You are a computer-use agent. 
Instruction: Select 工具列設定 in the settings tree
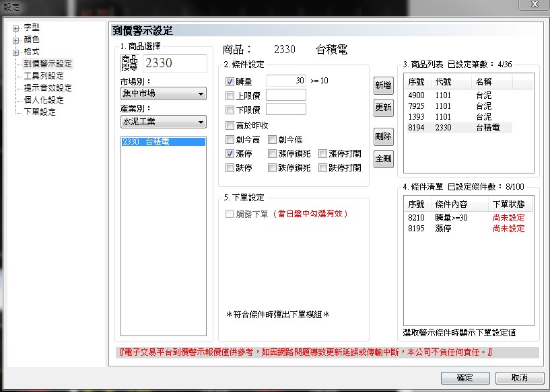click(x=43, y=76)
